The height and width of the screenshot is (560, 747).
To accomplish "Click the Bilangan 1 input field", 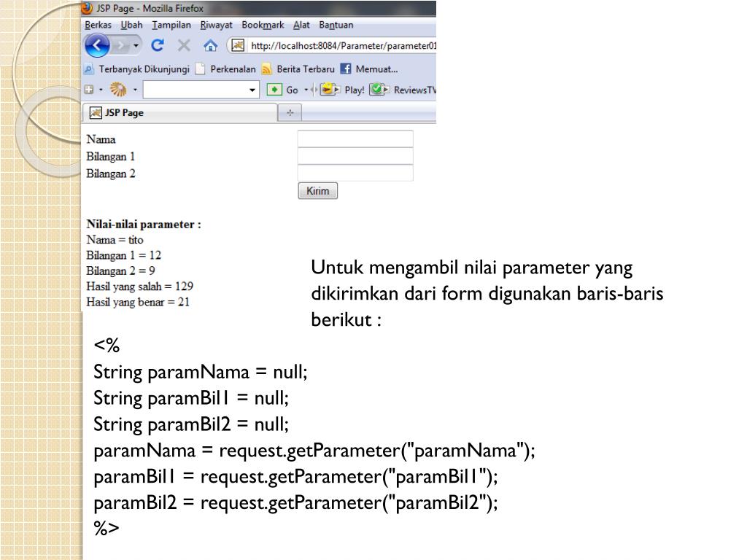I will (x=355, y=156).
